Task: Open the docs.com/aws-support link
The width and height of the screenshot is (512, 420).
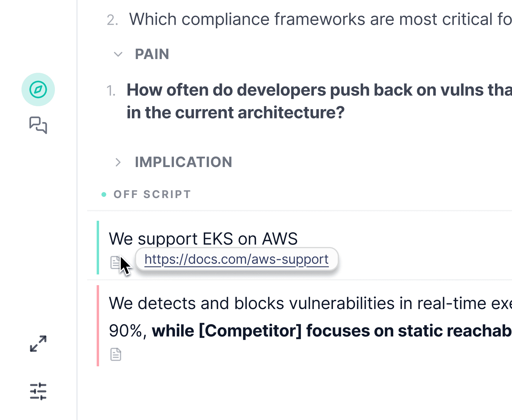Action: point(236,259)
